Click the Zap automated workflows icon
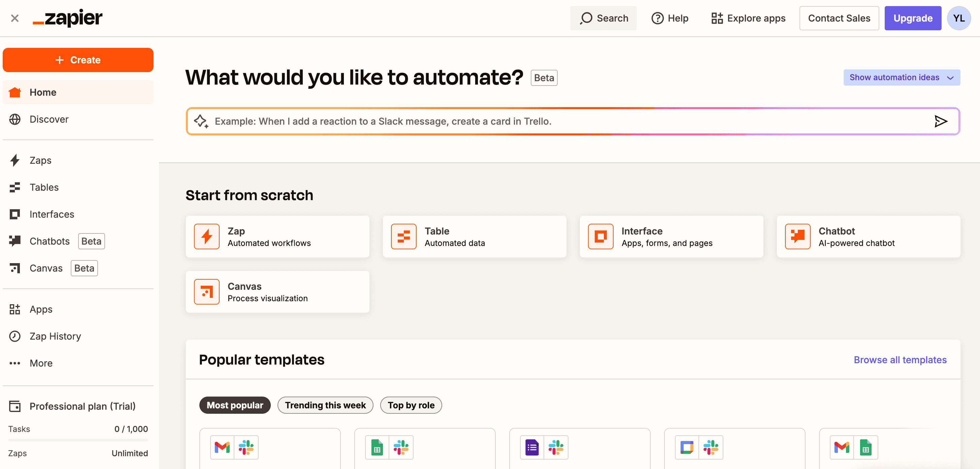Viewport: 980px width, 469px height. point(207,237)
